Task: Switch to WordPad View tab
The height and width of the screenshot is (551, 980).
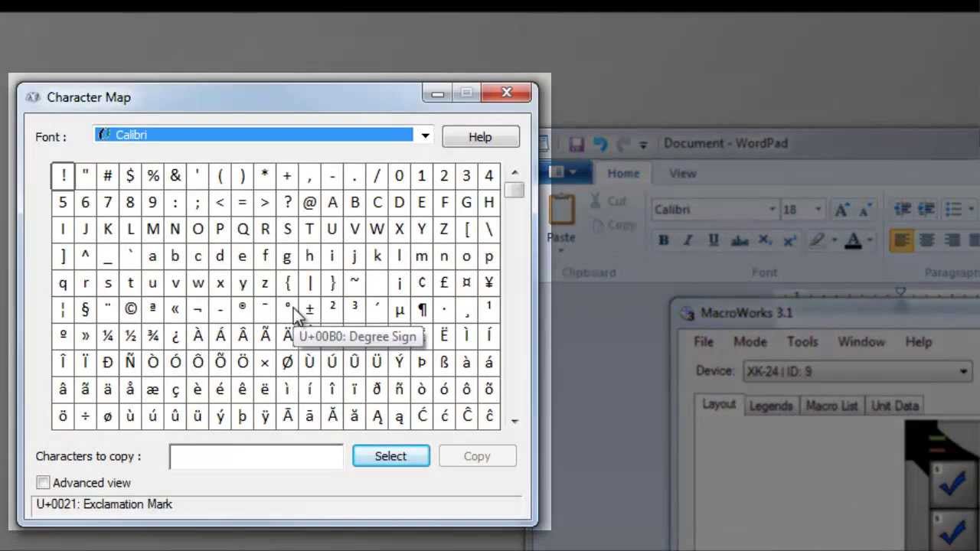Action: click(x=683, y=174)
